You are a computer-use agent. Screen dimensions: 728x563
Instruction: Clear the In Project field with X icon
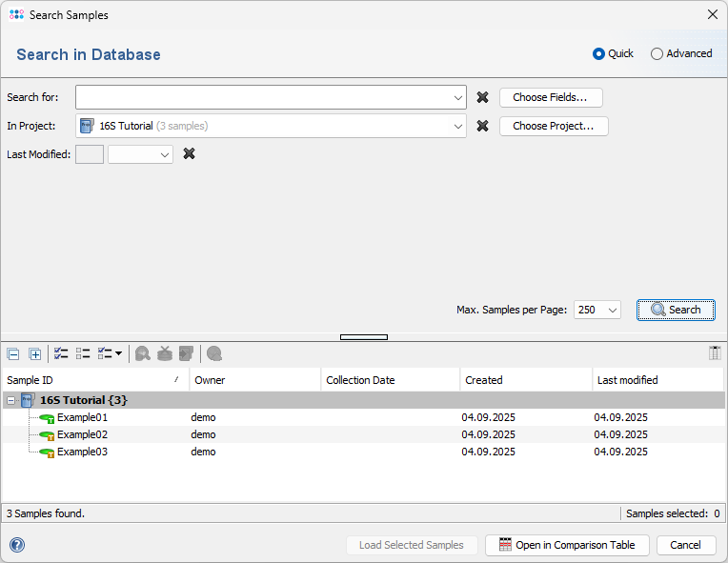pyautogui.click(x=482, y=126)
